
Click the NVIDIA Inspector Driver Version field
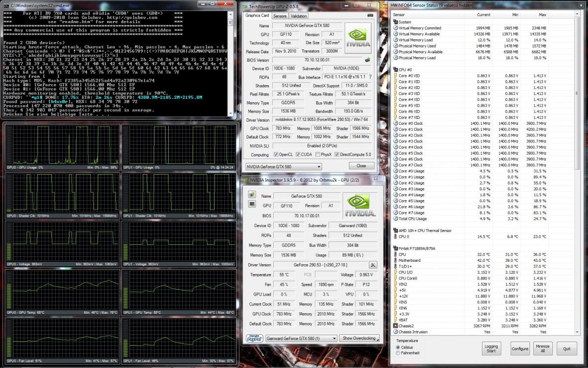click(320, 265)
